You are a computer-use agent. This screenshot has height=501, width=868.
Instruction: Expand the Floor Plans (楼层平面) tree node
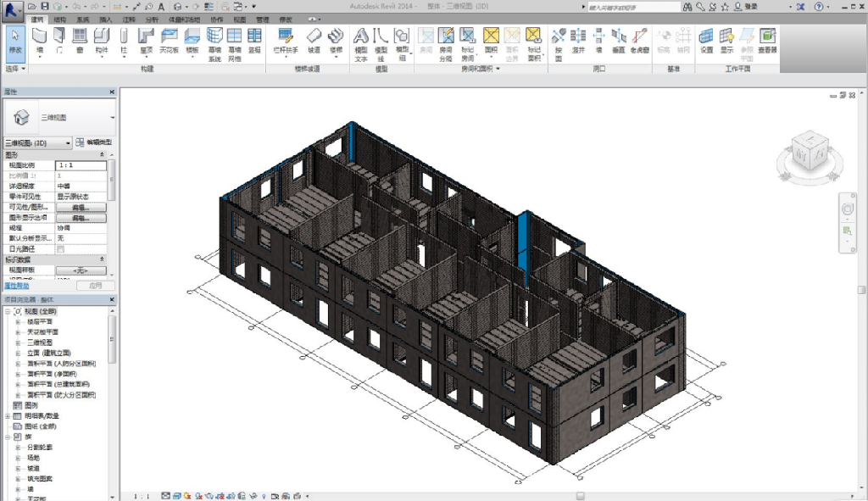pos(18,321)
